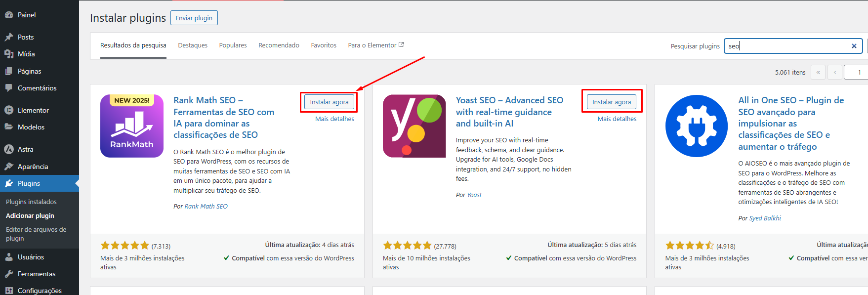Open the Posts menu label

tap(26, 37)
